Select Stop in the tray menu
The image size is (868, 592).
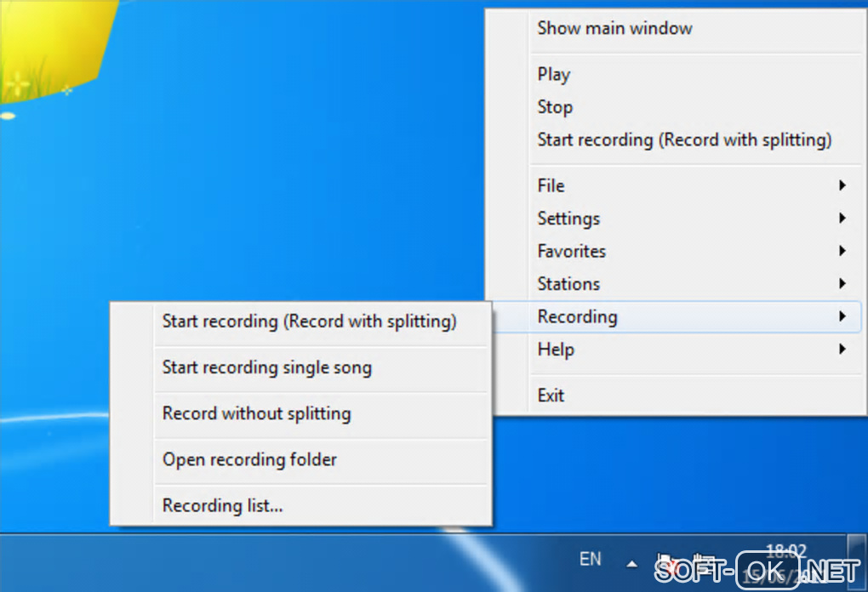pos(676,107)
